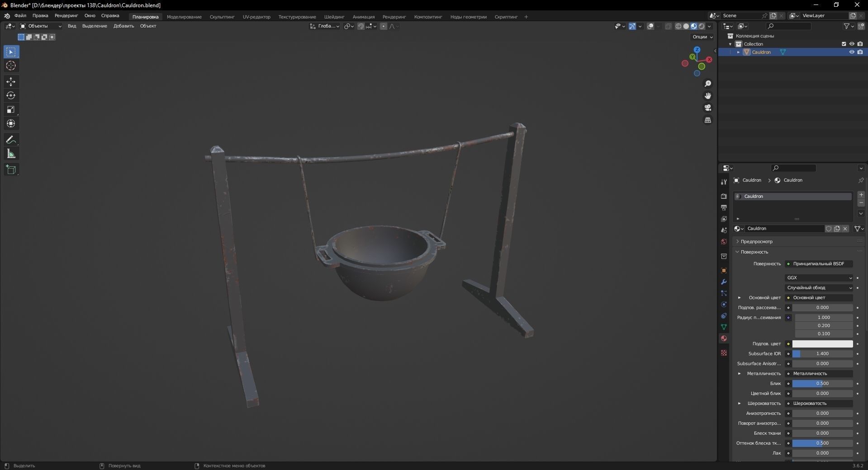Pick the Add Cube tool
868x470 pixels.
coord(11,169)
